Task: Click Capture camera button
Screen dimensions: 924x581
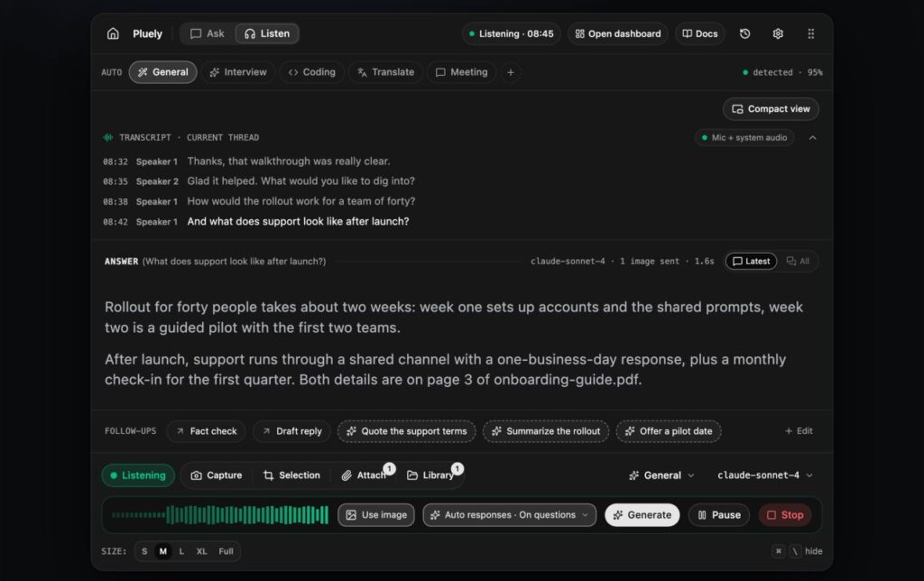Action: (x=217, y=475)
